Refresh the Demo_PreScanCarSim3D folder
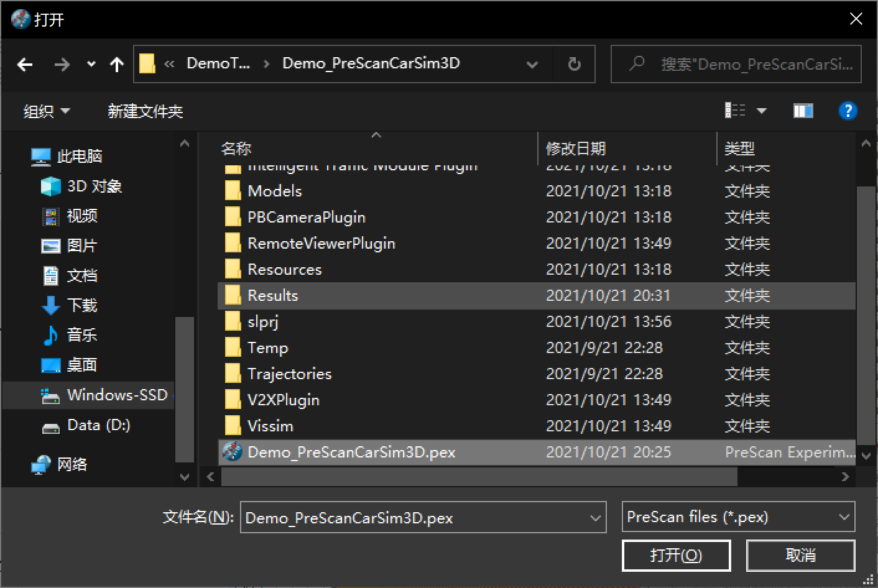Image resolution: width=878 pixels, height=588 pixels. tap(573, 64)
